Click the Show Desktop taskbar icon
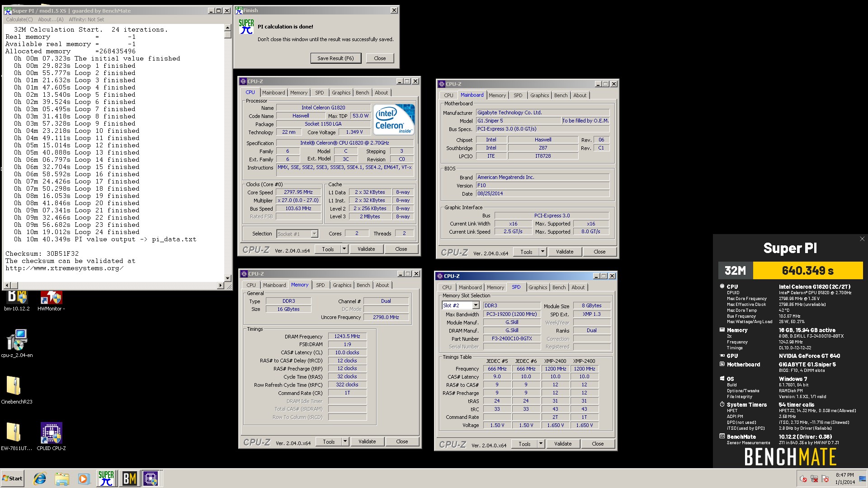The width and height of the screenshot is (868, 488). point(862,479)
